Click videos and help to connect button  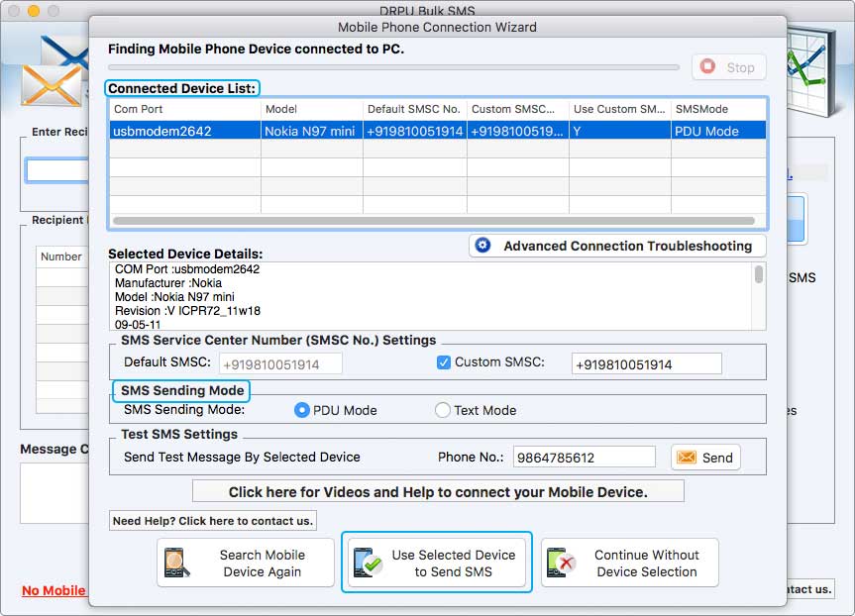(x=438, y=491)
